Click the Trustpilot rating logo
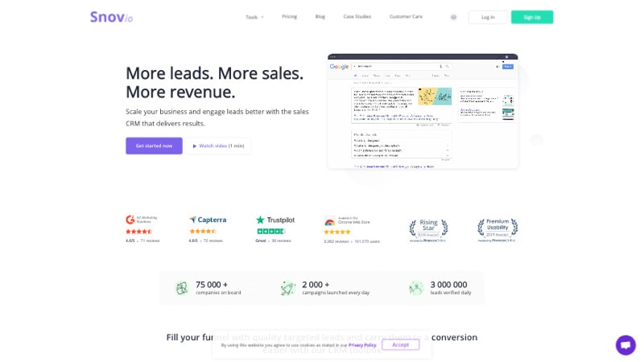Image resolution: width=644 pixels, height=362 pixels. tap(275, 220)
